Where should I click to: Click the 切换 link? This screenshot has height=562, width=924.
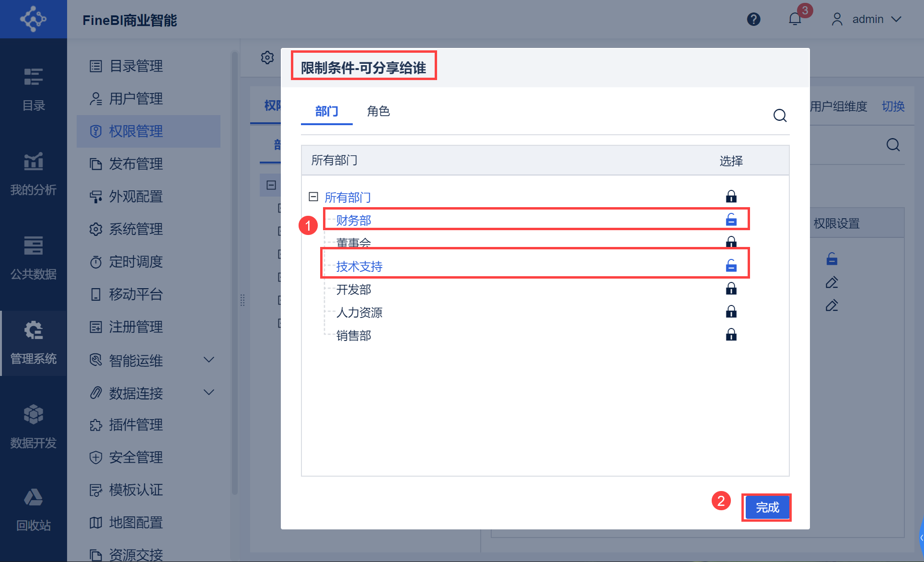893,106
